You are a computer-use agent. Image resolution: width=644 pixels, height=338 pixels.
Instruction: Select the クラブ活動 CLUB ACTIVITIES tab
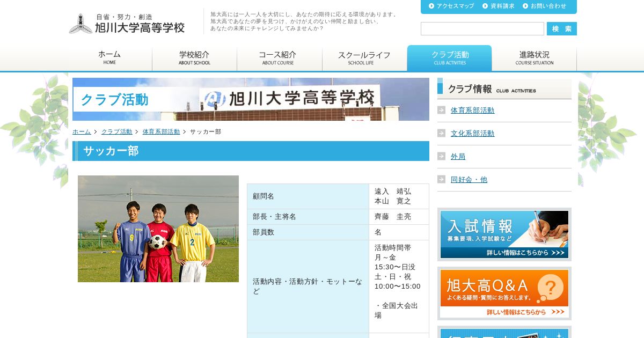449,58
